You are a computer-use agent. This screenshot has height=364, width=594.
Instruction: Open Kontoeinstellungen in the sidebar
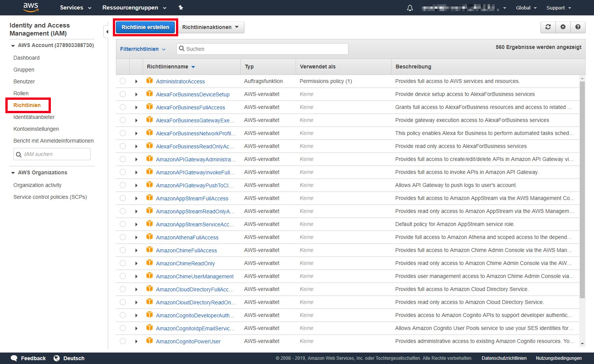point(36,129)
